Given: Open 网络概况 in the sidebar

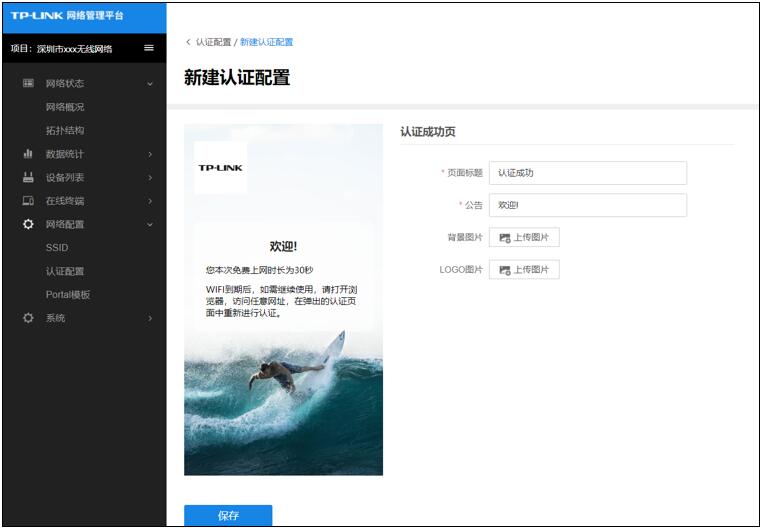Looking at the screenshot, I should 65,107.
